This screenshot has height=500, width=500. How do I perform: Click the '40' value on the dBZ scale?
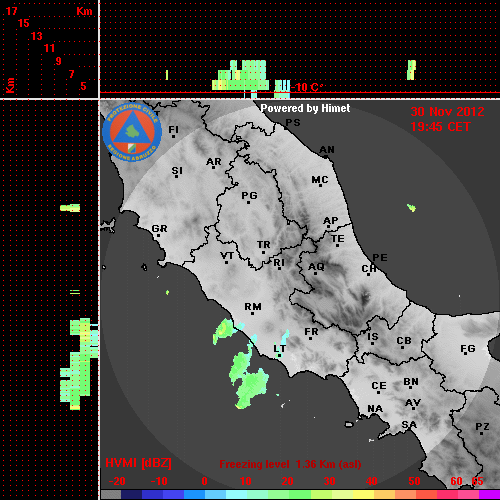(x=371, y=481)
